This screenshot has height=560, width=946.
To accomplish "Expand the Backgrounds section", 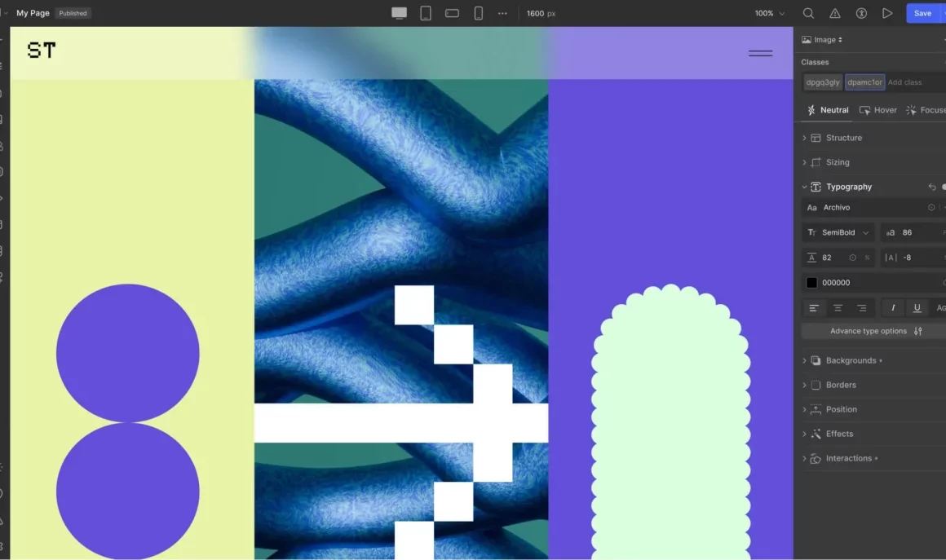I will point(851,360).
